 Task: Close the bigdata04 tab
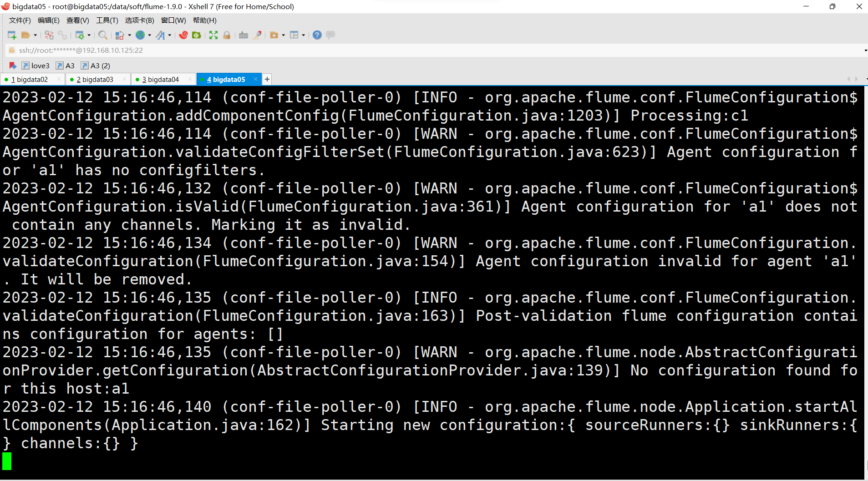coord(190,79)
